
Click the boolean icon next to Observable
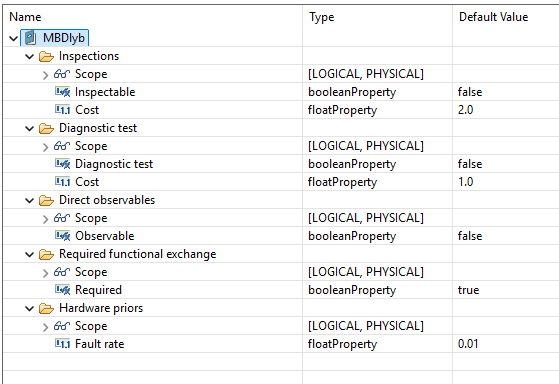point(62,236)
